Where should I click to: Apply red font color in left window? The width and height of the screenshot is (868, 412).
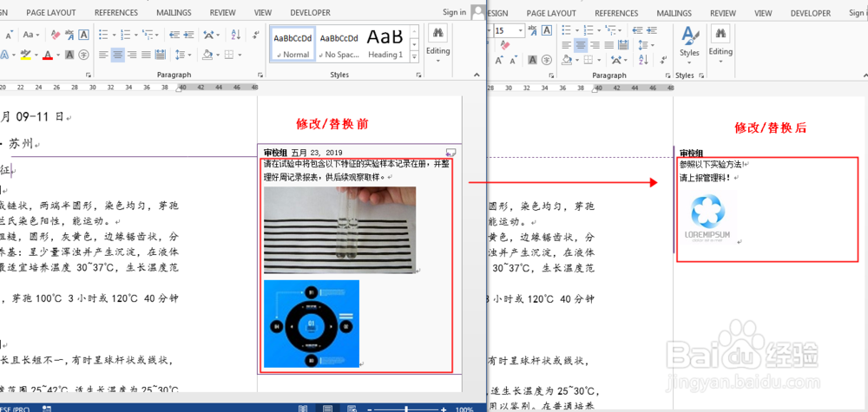pyautogui.click(x=47, y=54)
